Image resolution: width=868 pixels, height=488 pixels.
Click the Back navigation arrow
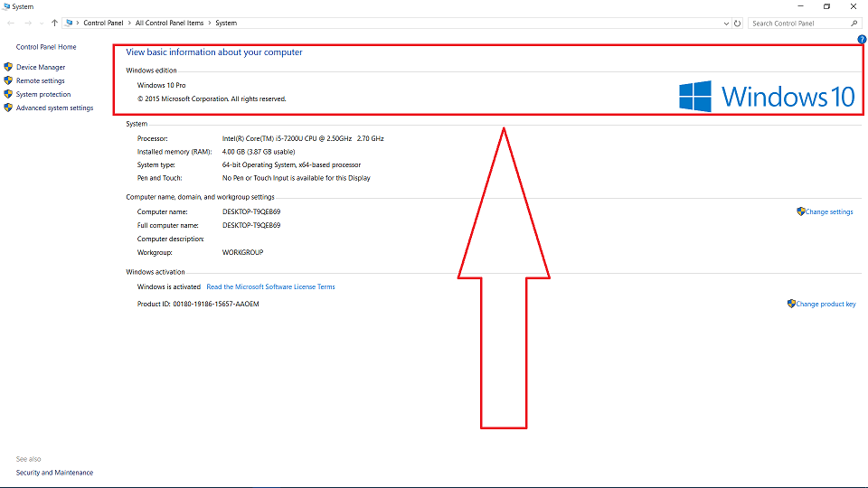(x=11, y=23)
